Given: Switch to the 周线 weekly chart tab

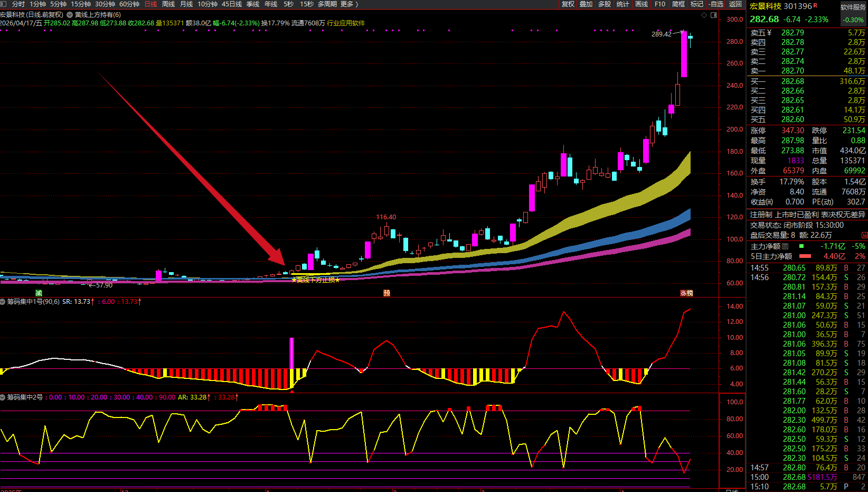Looking at the screenshot, I should [168, 4].
